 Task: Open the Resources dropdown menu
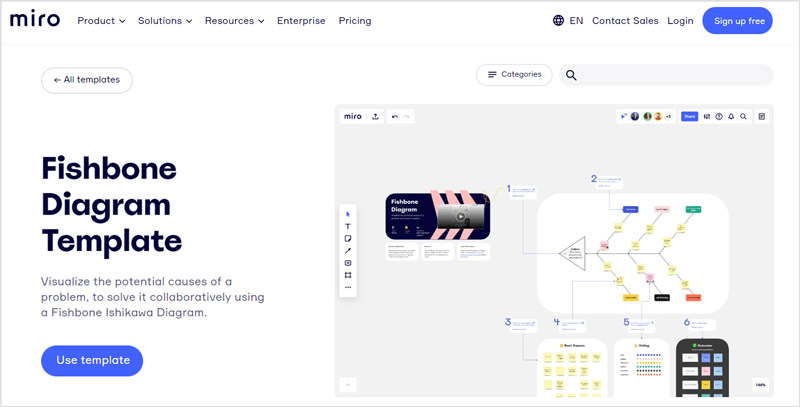234,21
